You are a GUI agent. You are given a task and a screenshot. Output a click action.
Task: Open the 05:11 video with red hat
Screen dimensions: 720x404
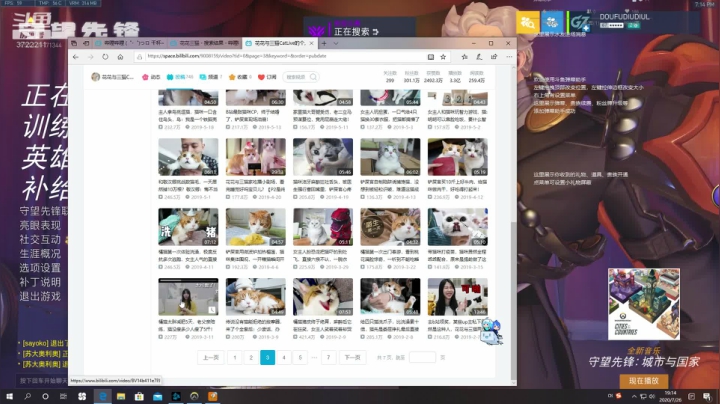tap(323, 227)
